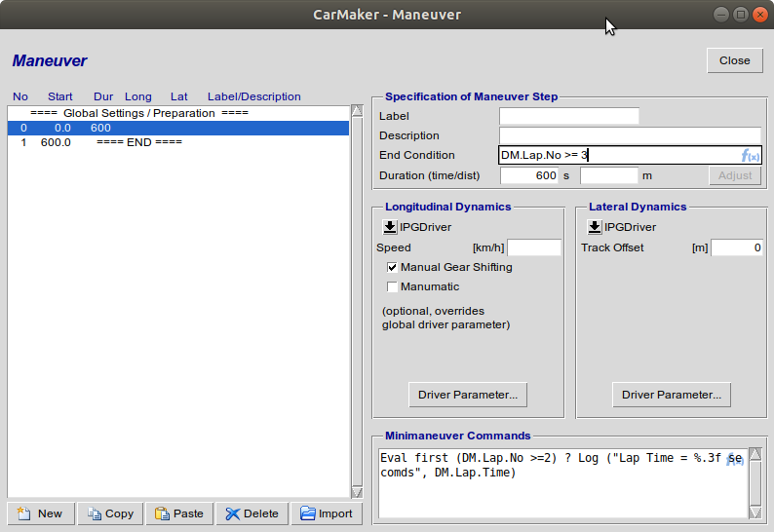Click maneuver list scrollbar up arrow
Viewport: 774px width, 532px height.
pos(357,110)
